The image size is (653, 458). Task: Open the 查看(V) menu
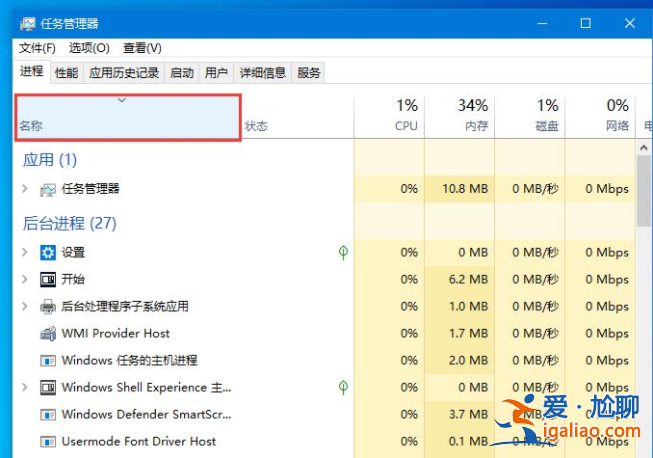pyautogui.click(x=142, y=48)
